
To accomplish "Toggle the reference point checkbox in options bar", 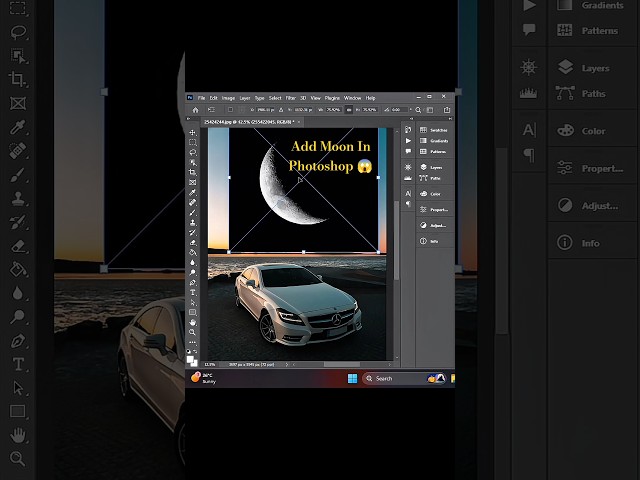I will (x=230, y=110).
